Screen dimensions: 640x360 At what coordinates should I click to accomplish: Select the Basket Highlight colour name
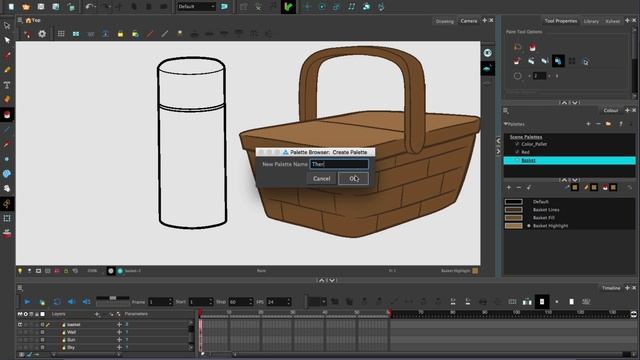click(x=550, y=226)
